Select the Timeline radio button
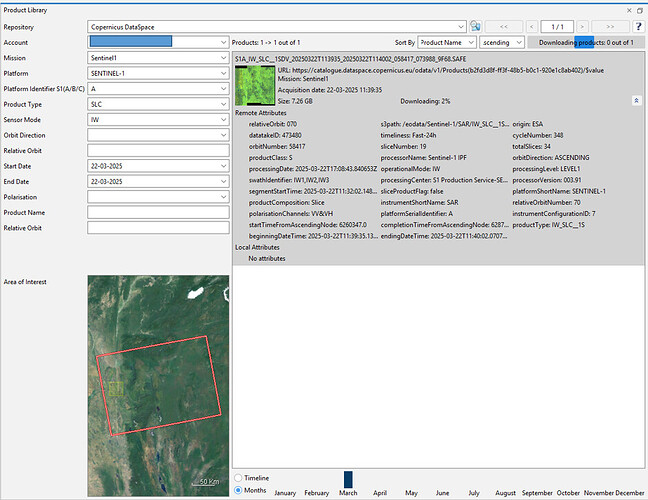This screenshot has height=500, width=648. pyautogui.click(x=238, y=478)
